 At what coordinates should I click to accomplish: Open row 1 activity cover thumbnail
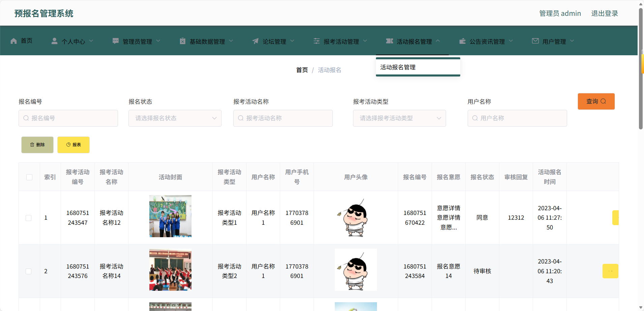170,216
